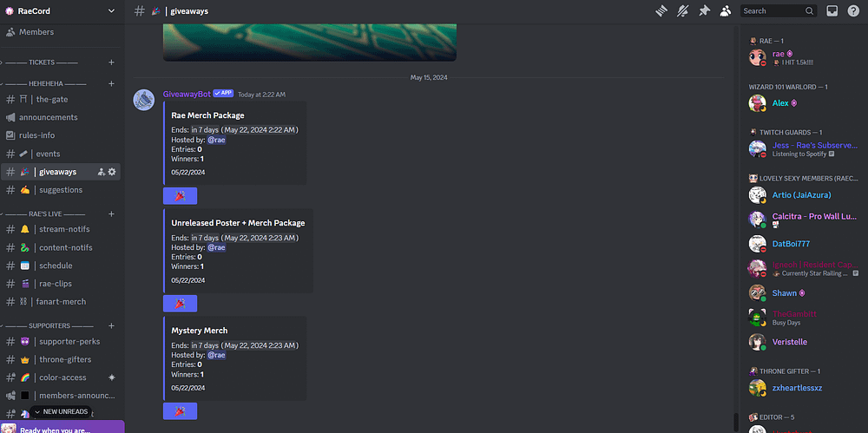Jump to NEW UNREADS pill
Viewport: 868px width, 433px height.
61,411
